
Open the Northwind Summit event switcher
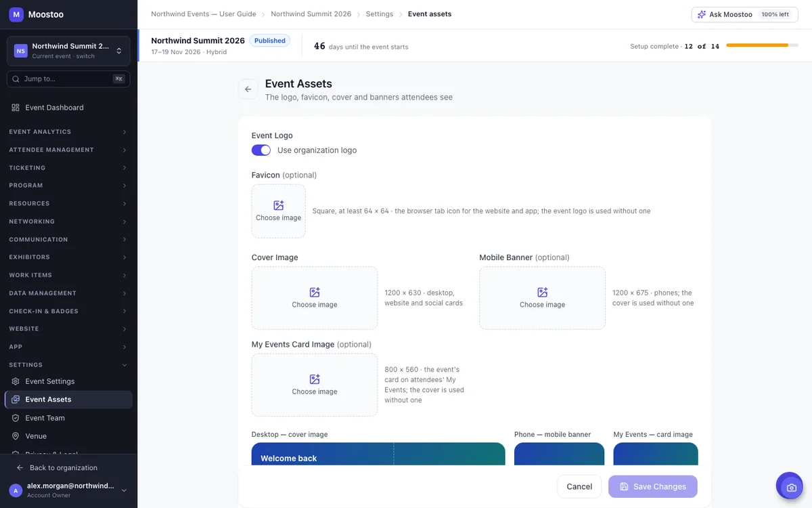(x=68, y=51)
